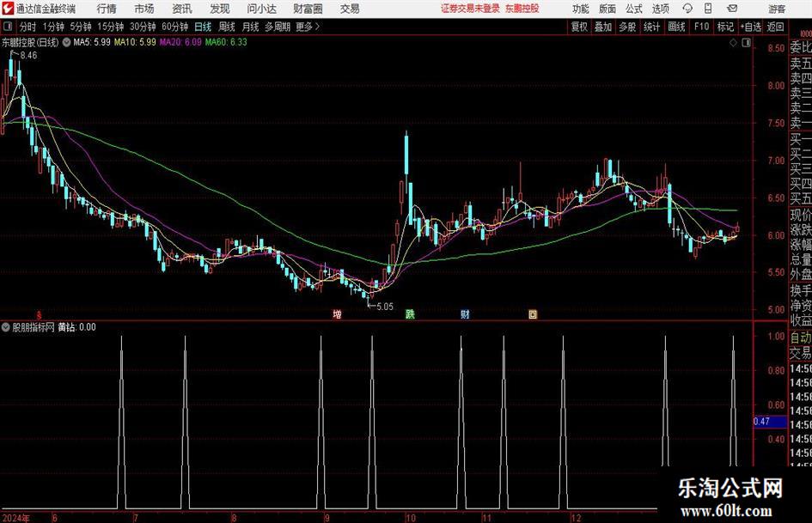Select 多周期 multi-period view
Image resolution: width=812 pixels, height=523 pixels.
[x=278, y=27]
